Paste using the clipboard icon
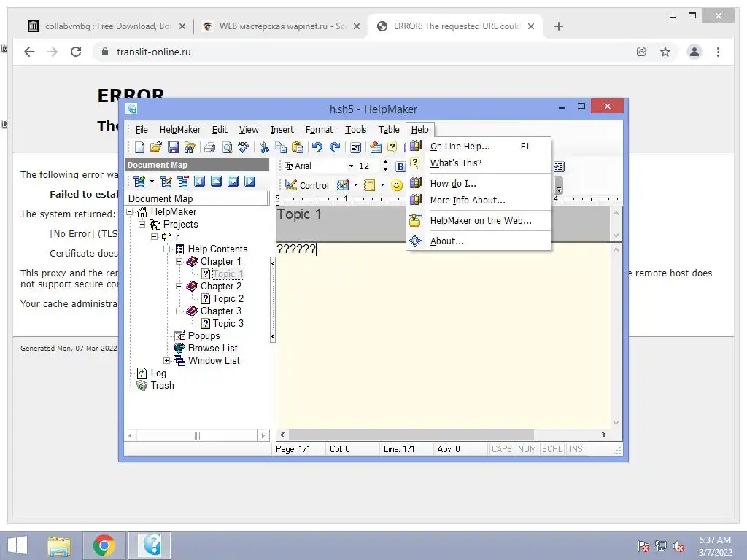747x560 pixels. 298,147
